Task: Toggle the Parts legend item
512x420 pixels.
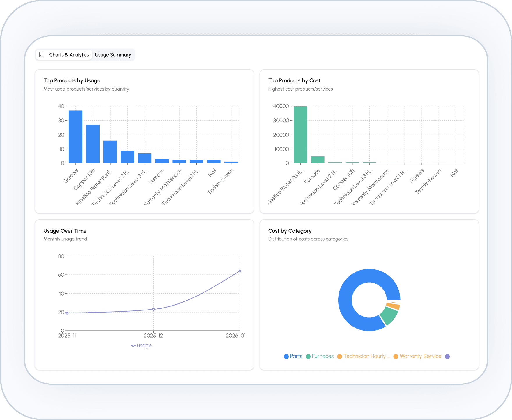Action: click(x=293, y=356)
